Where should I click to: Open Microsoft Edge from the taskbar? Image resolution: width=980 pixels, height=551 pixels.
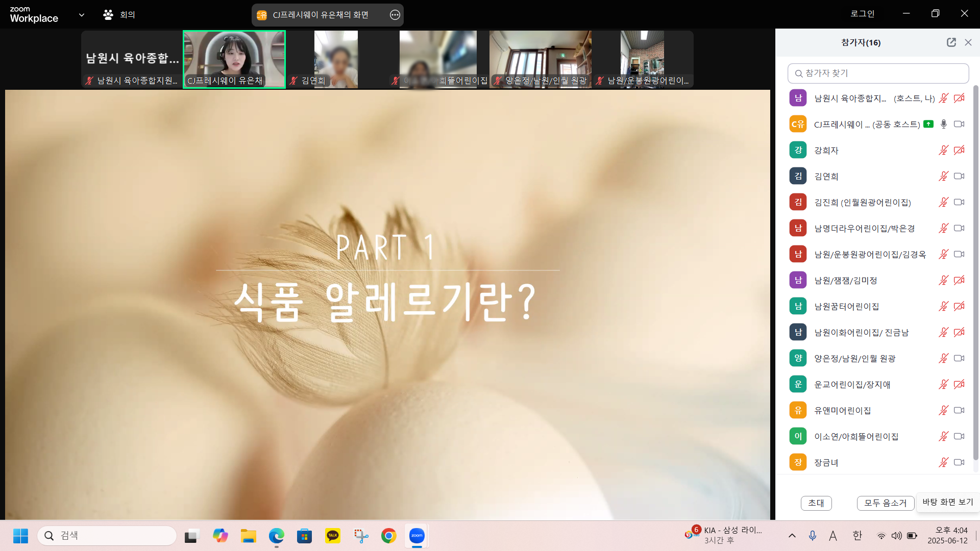[277, 536]
